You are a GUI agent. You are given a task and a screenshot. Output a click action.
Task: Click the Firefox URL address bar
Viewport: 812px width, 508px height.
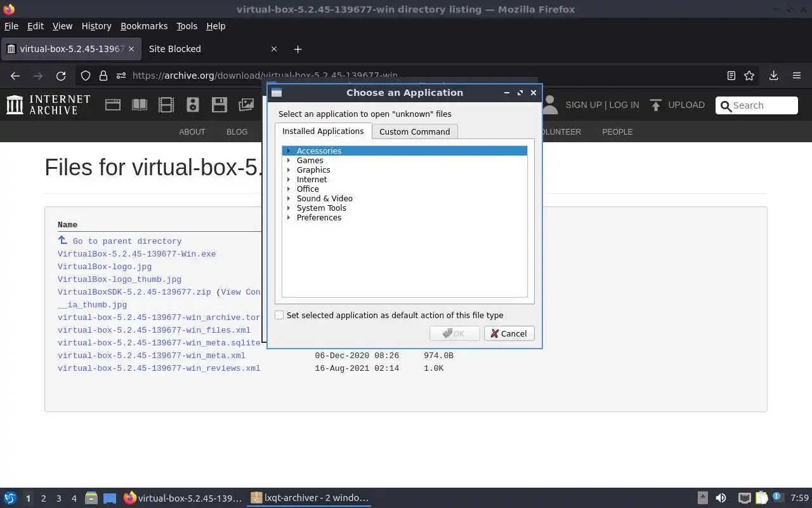[x=419, y=76]
